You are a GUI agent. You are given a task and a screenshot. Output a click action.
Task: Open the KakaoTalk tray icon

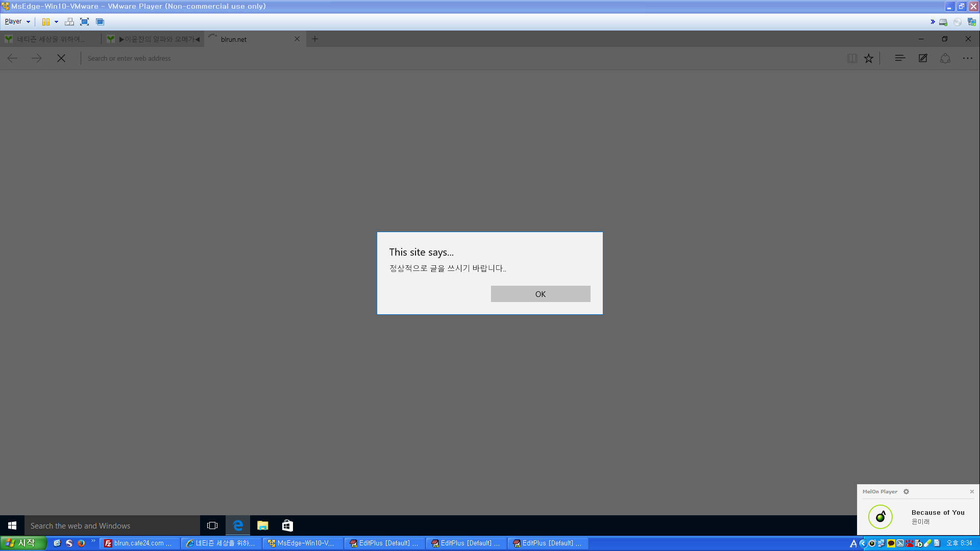coord(891,543)
